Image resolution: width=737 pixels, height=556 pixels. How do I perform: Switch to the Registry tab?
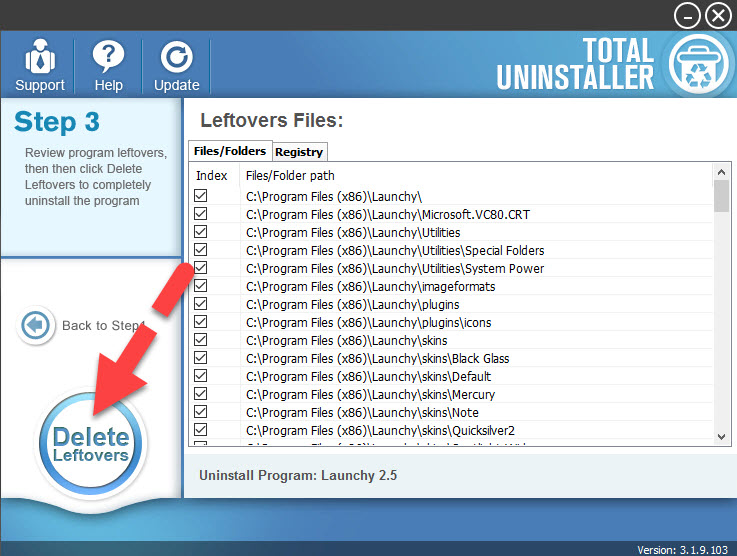coord(299,152)
